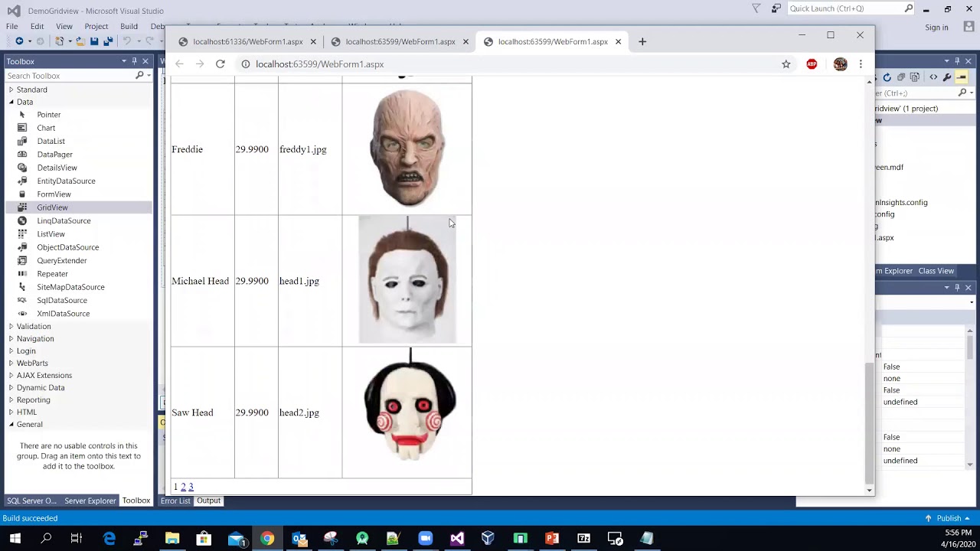Click the taskbar search icon
Screen dimensions: 980x551
(46, 539)
